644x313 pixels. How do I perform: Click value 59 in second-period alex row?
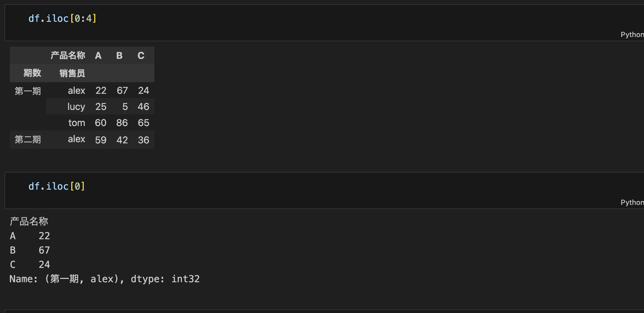pos(101,140)
